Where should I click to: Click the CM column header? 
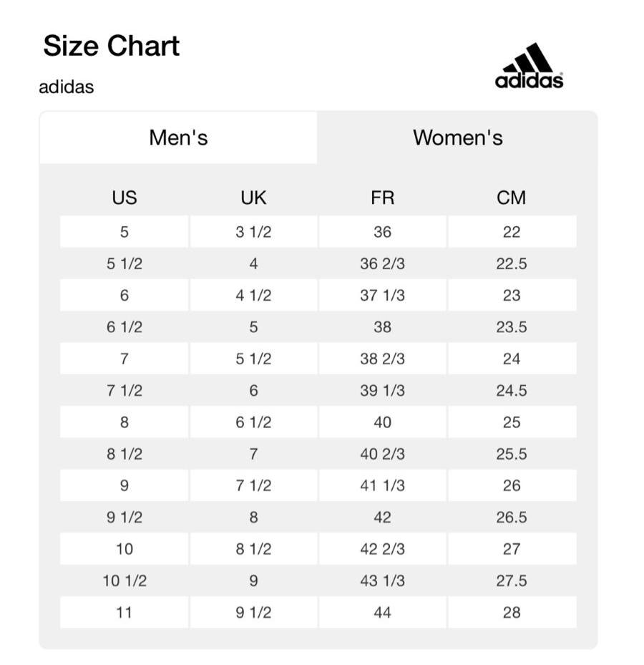511,198
